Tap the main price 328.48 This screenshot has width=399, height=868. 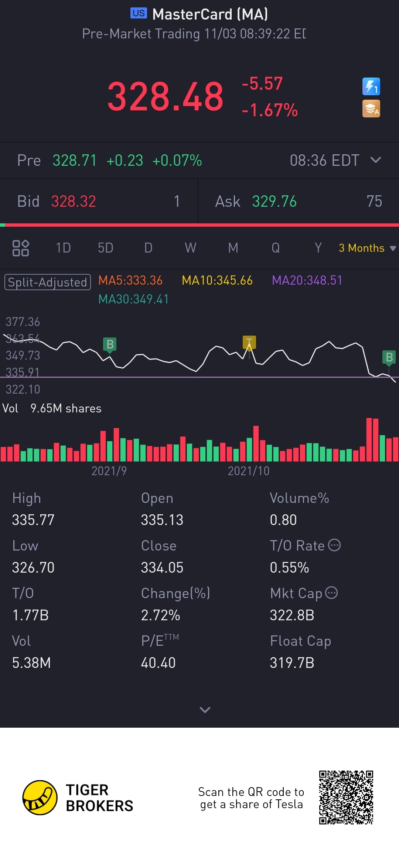click(x=166, y=97)
